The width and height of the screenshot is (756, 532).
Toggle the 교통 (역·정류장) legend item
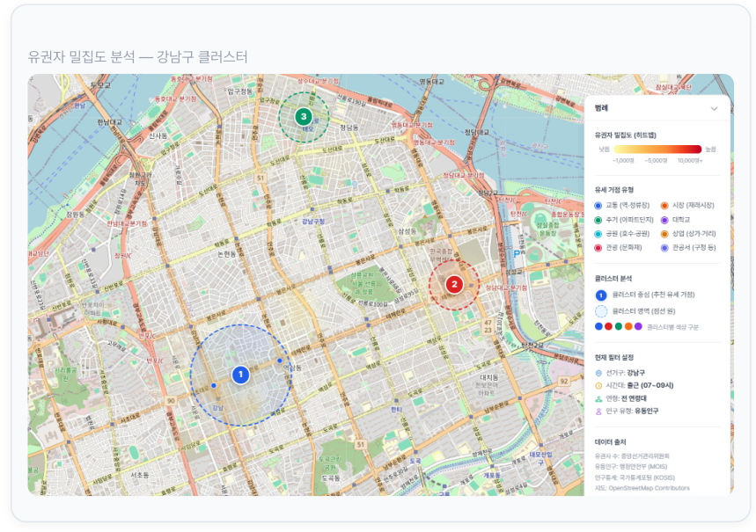627,205
